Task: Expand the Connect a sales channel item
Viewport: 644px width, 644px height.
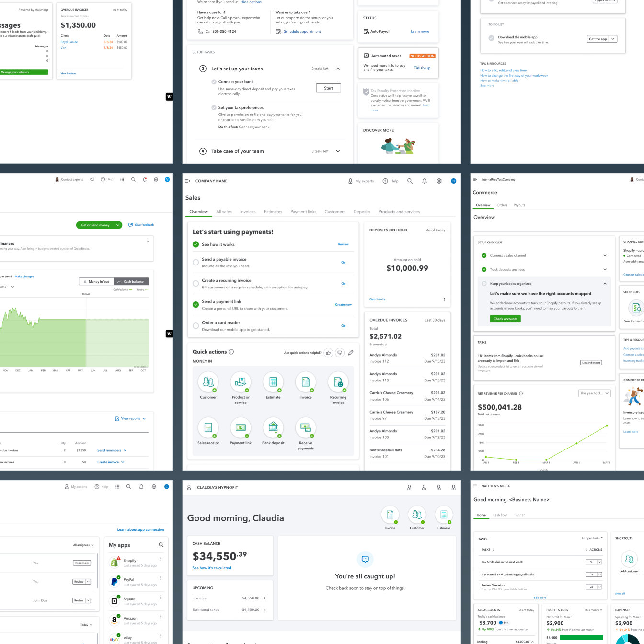Action: pyautogui.click(x=605, y=255)
